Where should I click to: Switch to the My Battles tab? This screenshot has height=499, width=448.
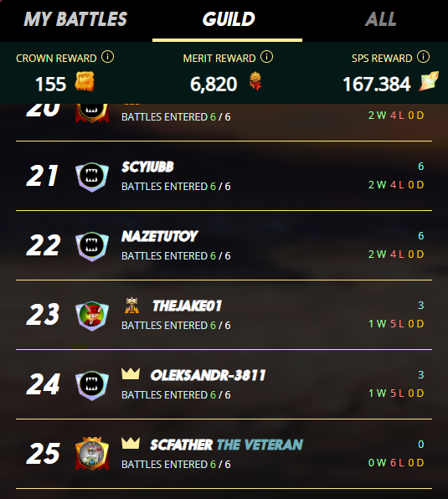tap(75, 19)
